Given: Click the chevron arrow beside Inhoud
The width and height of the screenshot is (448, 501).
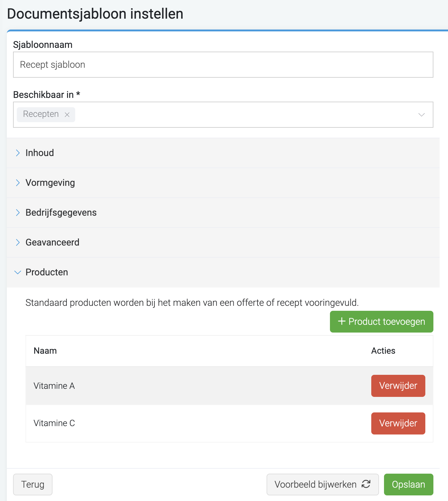Looking at the screenshot, I should pos(18,153).
